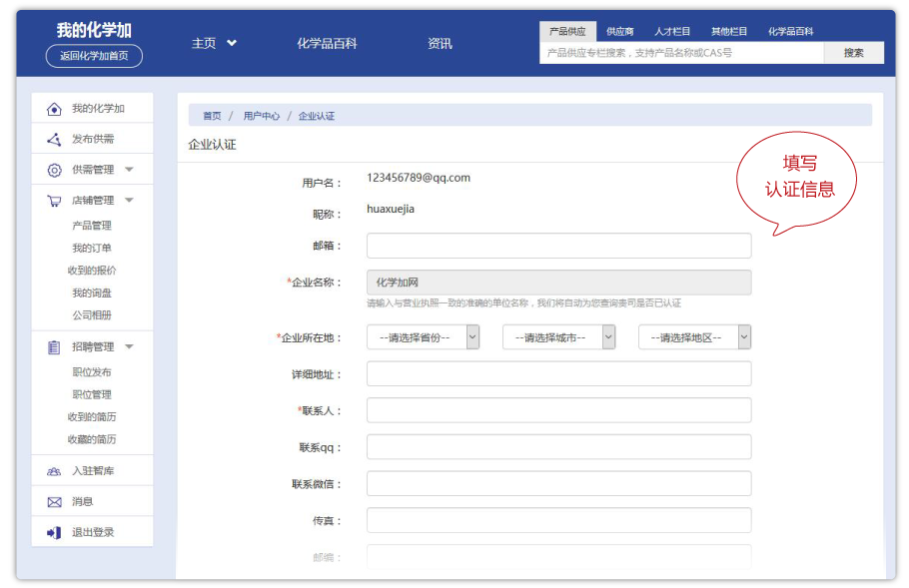This screenshot has height=588, width=909.
Task: Click the 联系人 input field
Action: point(558,410)
